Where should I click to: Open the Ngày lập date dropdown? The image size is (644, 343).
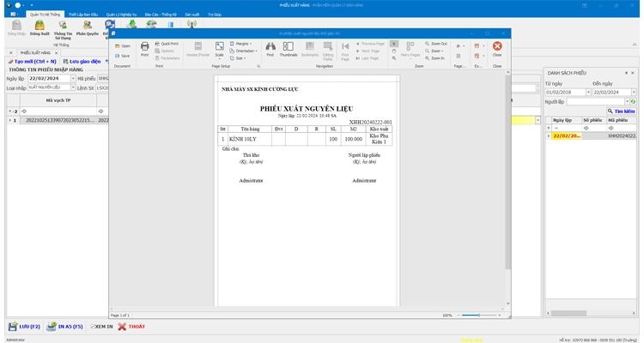point(71,78)
